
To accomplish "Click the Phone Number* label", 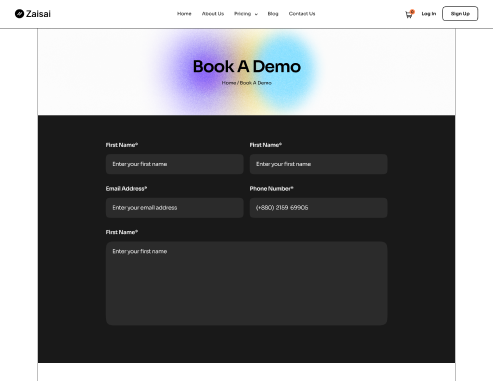I will pos(271,189).
